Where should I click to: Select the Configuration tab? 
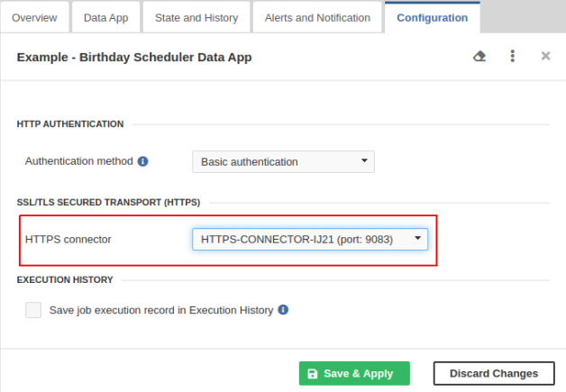[x=432, y=17]
